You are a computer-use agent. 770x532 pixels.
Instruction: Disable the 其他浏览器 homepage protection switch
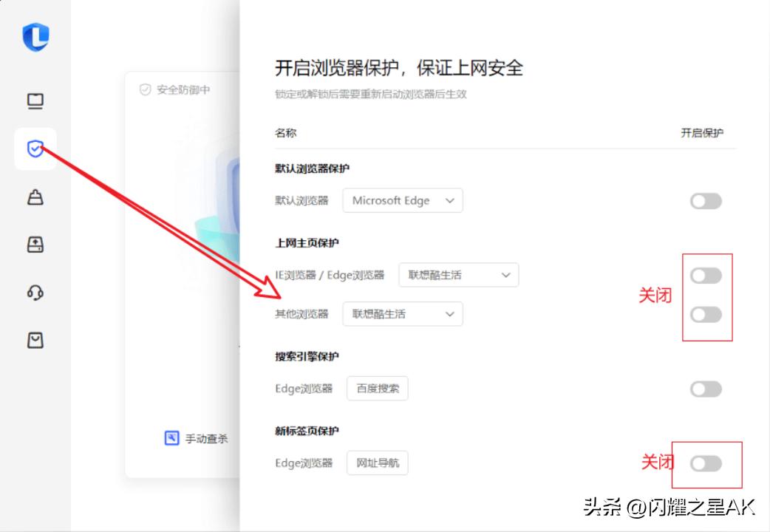click(x=705, y=315)
